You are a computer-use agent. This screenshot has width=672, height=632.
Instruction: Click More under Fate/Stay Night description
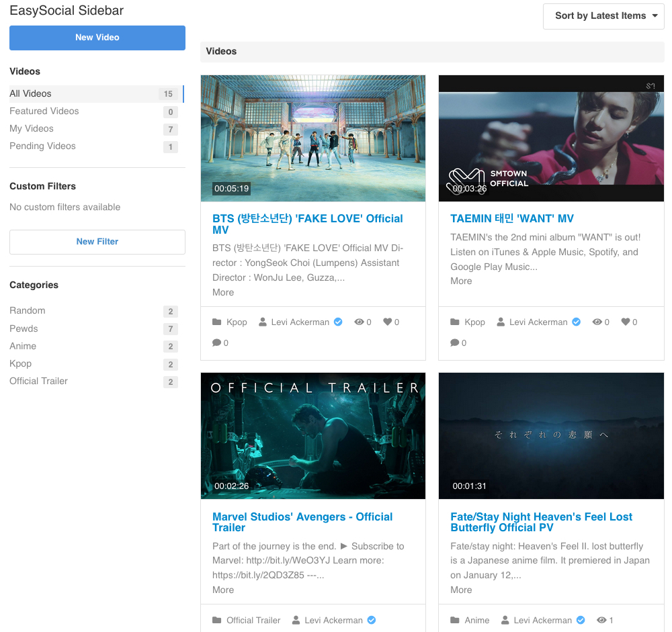coord(461,590)
